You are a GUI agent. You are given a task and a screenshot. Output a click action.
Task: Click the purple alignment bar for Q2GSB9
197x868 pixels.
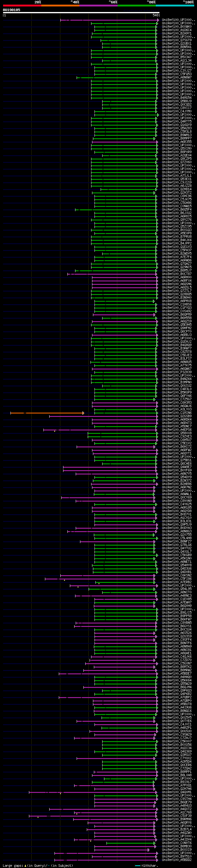(x=104, y=416)
